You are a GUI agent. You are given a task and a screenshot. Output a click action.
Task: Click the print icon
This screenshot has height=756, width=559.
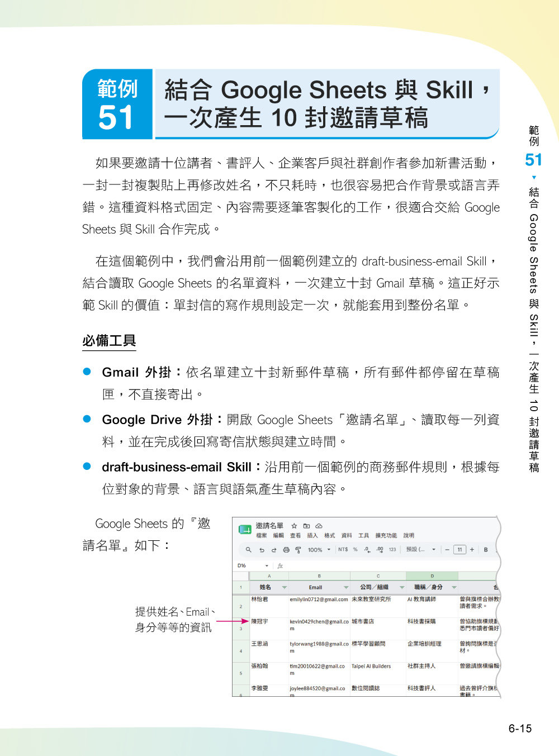click(286, 550)
